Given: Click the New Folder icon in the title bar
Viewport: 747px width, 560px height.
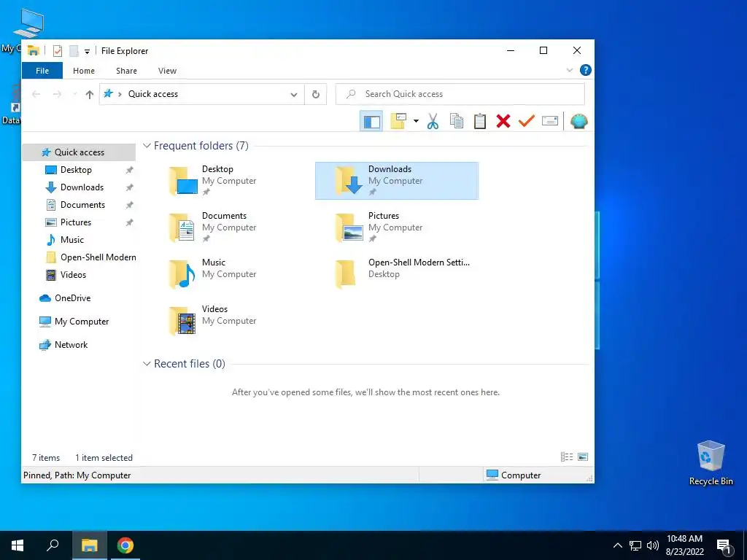Looking at the screenshot, I should [x=74, y=51].
